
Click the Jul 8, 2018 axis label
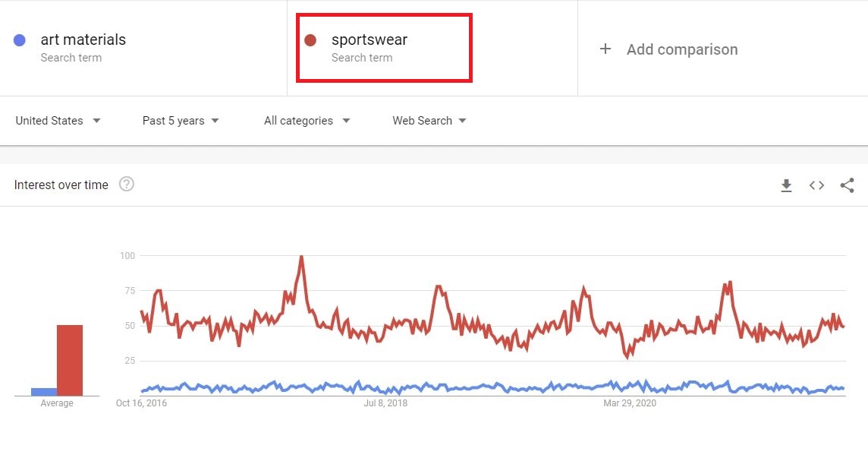click(385, 403)
